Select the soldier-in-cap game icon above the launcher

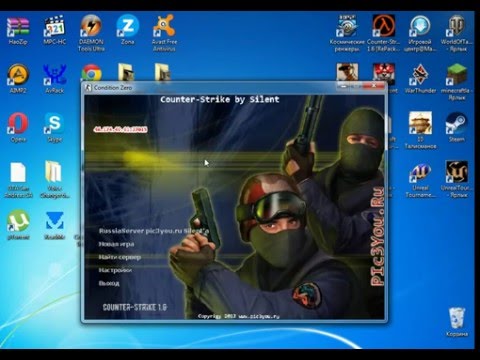(347, 72)
